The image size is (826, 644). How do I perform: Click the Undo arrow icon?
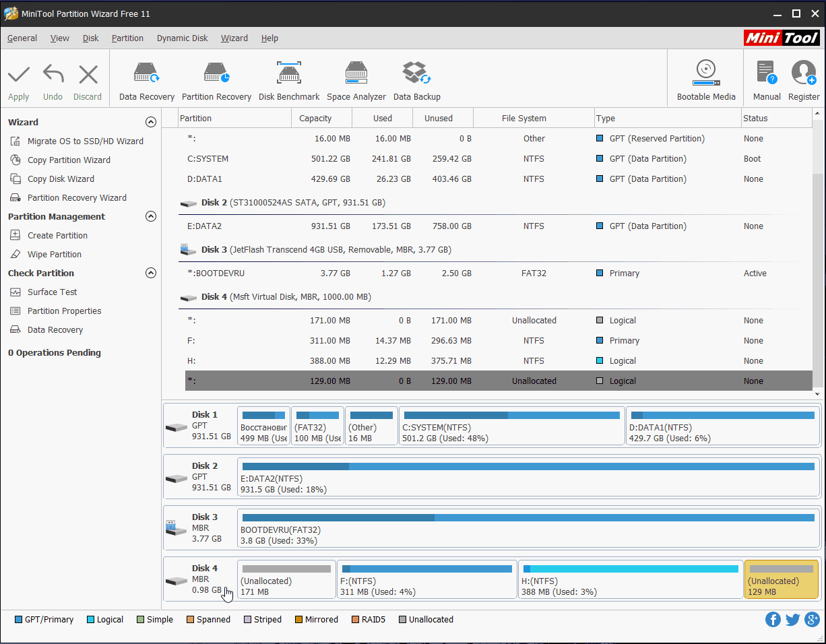(53, 74)
